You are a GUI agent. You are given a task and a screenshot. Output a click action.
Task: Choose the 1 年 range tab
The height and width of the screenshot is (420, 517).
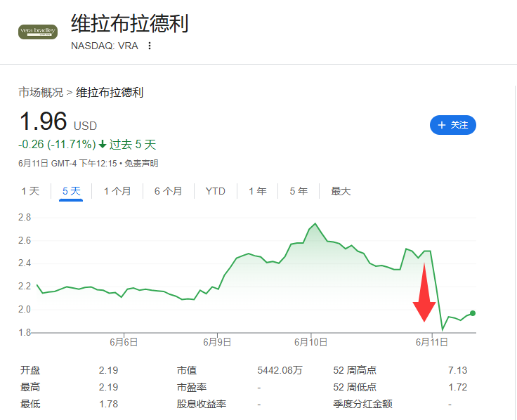pyautogui.click(x=258, y=191)
